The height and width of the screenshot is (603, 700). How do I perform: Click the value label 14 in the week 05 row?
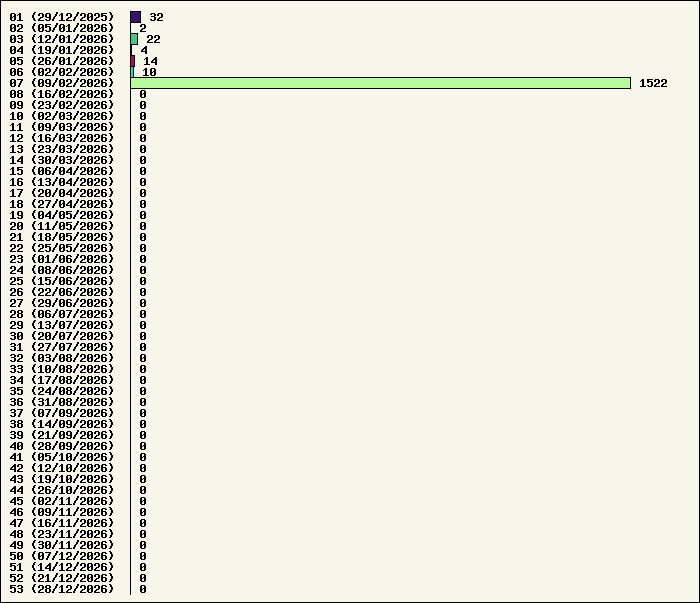pos(150,61)
